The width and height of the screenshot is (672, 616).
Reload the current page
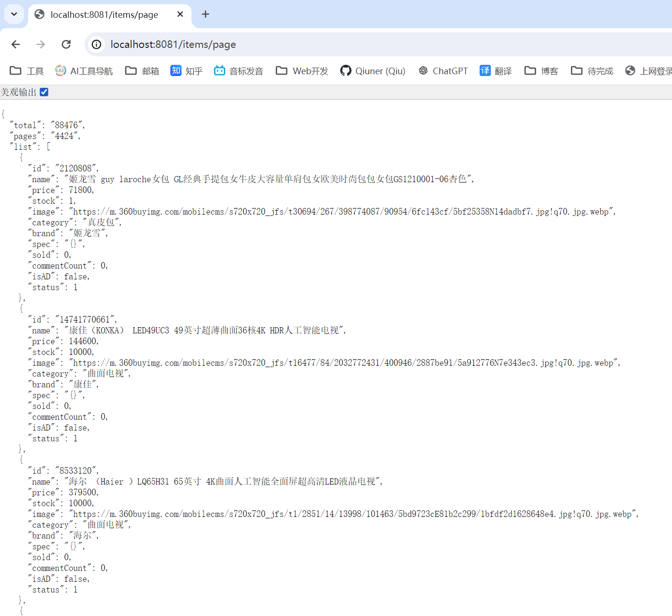coord(66,44)
